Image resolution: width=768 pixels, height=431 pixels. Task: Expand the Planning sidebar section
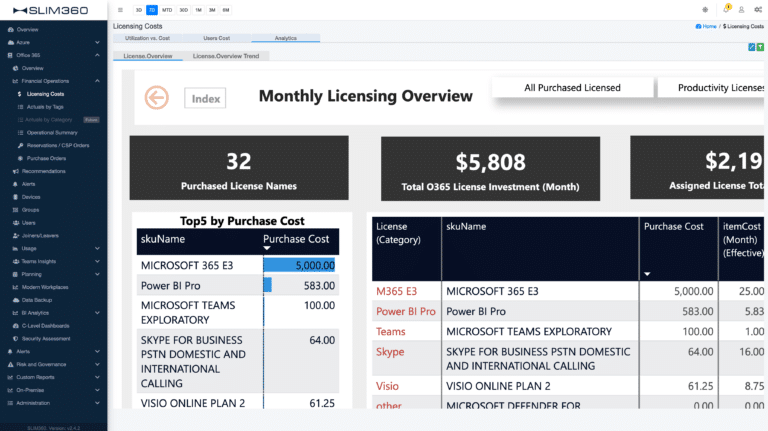click(x=53, y=274)
